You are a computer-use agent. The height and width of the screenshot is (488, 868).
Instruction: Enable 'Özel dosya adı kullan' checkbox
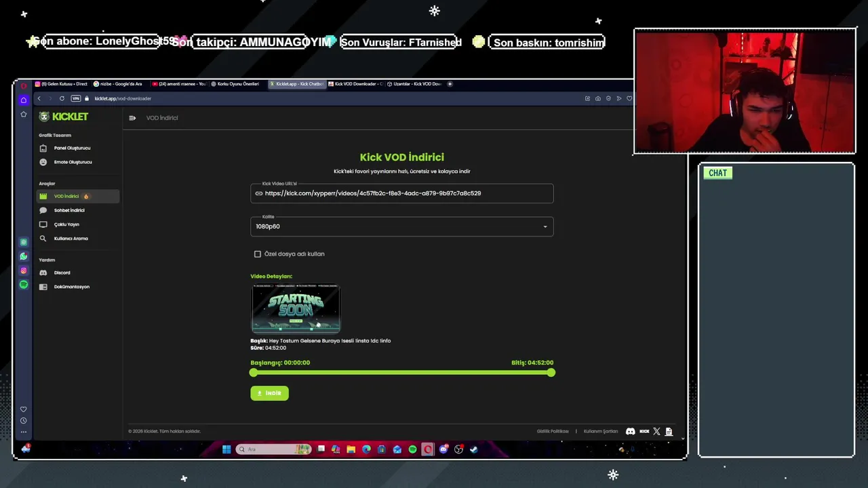(258, 254)
